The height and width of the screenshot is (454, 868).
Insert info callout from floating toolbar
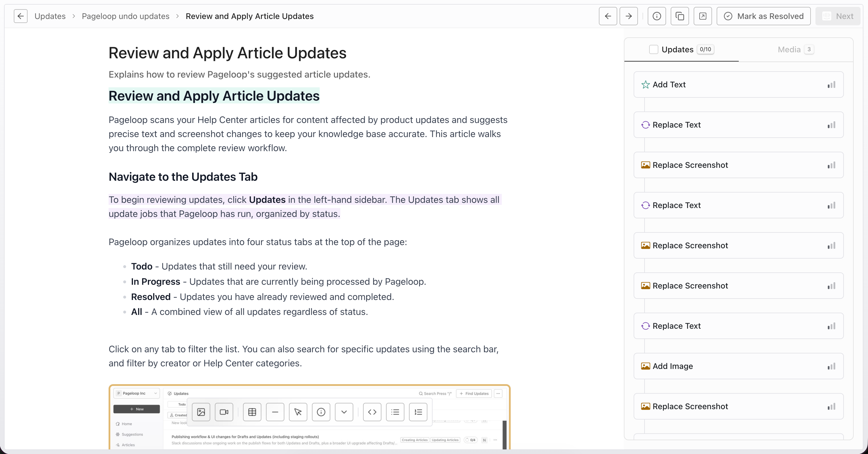pos(321,412)
